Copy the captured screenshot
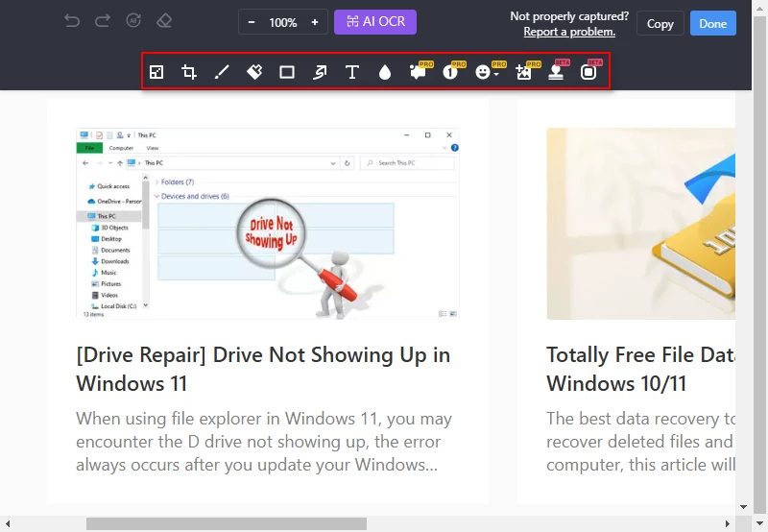Viewport: 768px width, 532px height. click(x=660, y=23)
